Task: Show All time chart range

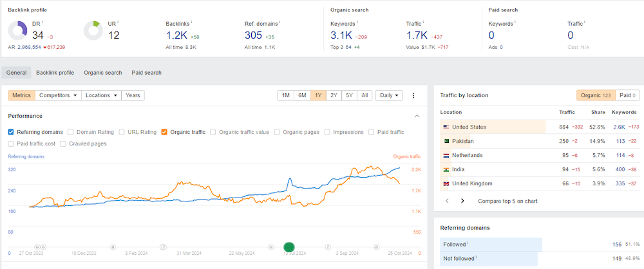Action: coord(365,95)
